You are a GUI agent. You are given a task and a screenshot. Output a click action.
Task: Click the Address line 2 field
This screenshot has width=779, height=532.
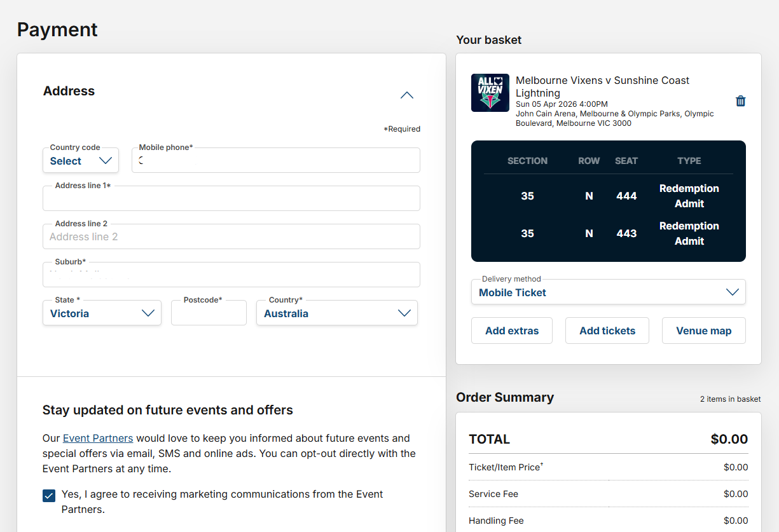point(231,237)
